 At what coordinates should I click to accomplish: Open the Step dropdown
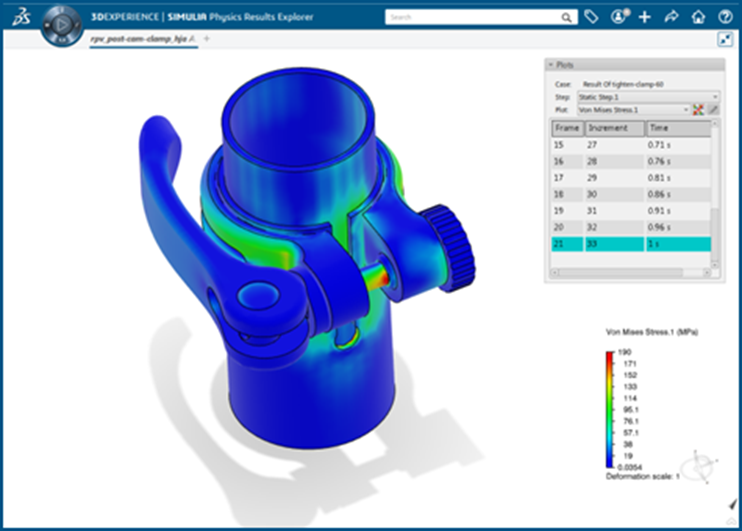coord(648,97)
